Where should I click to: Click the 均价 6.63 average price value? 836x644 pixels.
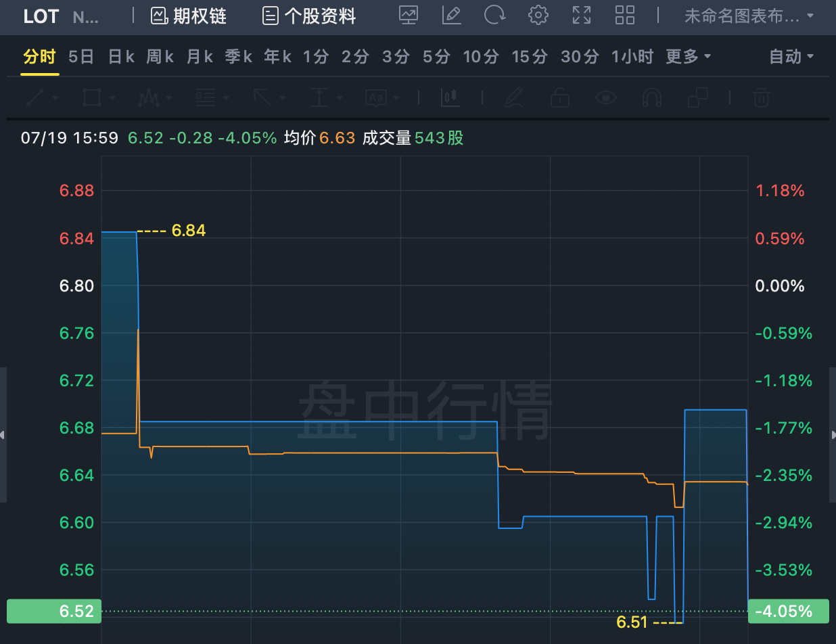(x=319, y=138)
